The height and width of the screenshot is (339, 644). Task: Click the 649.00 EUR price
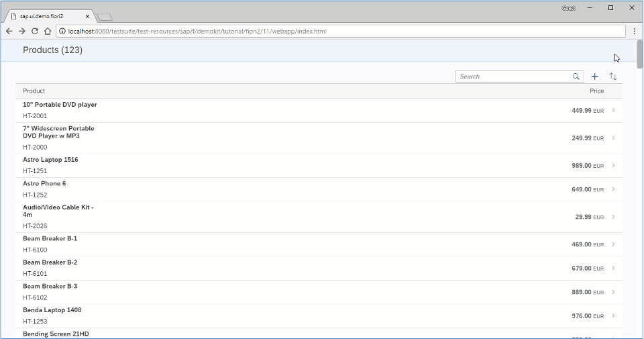coord(588,189)
